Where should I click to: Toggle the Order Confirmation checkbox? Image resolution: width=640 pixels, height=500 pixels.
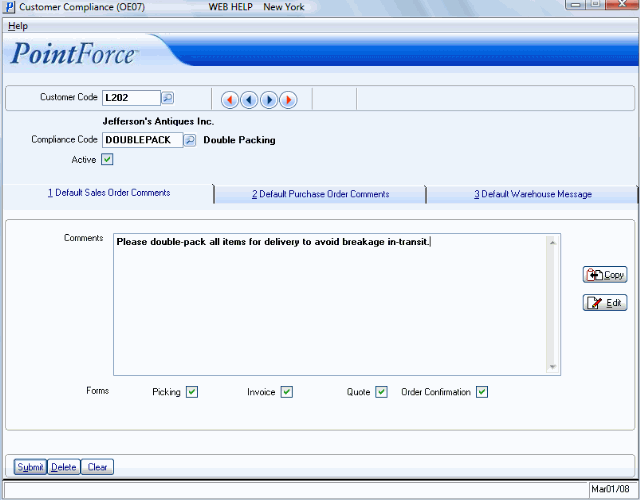[x=482, y=392]
